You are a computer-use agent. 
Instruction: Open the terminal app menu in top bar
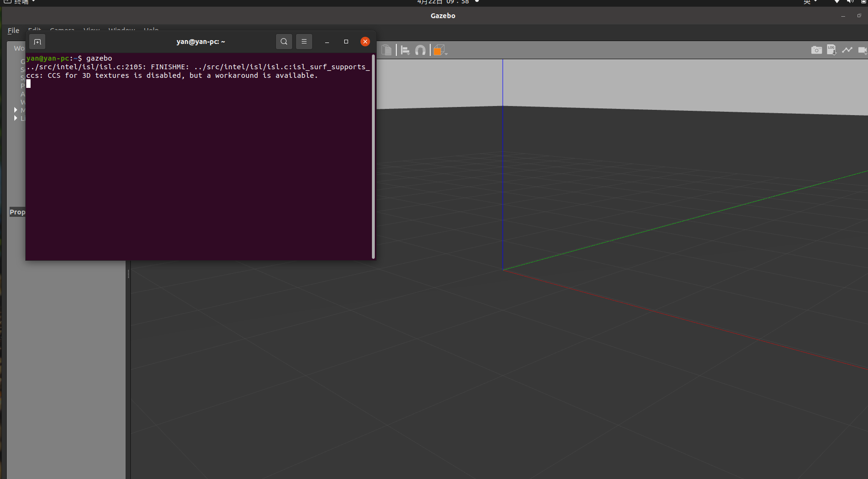(20, 2)
